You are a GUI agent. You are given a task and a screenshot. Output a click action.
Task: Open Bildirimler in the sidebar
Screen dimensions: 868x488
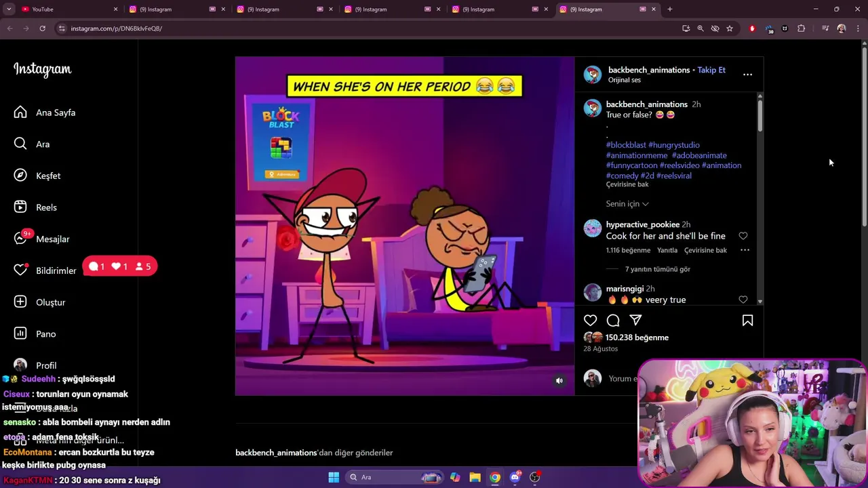(45, 270)
